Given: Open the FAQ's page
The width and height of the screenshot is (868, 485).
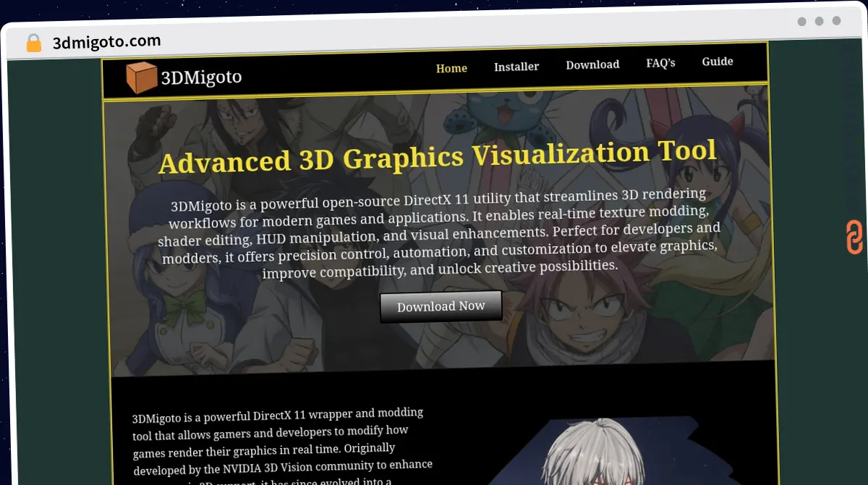Looking at the screenshot, I should (x=660, y=63).
